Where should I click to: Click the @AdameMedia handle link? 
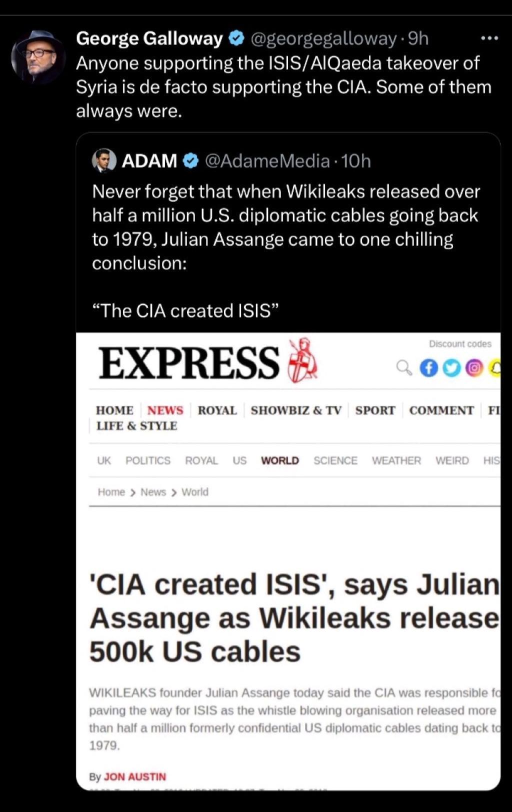tap(267, 161)
